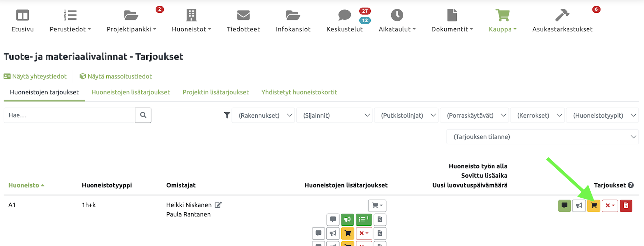
Task: Open the (Rakennukset) filter dropdown
Action: click(x=263, y=115)
